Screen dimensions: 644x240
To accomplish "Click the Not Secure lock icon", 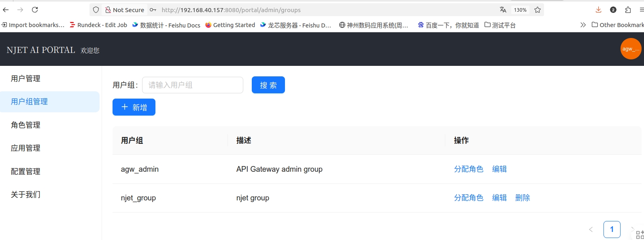I will click(x=108, y=10).
